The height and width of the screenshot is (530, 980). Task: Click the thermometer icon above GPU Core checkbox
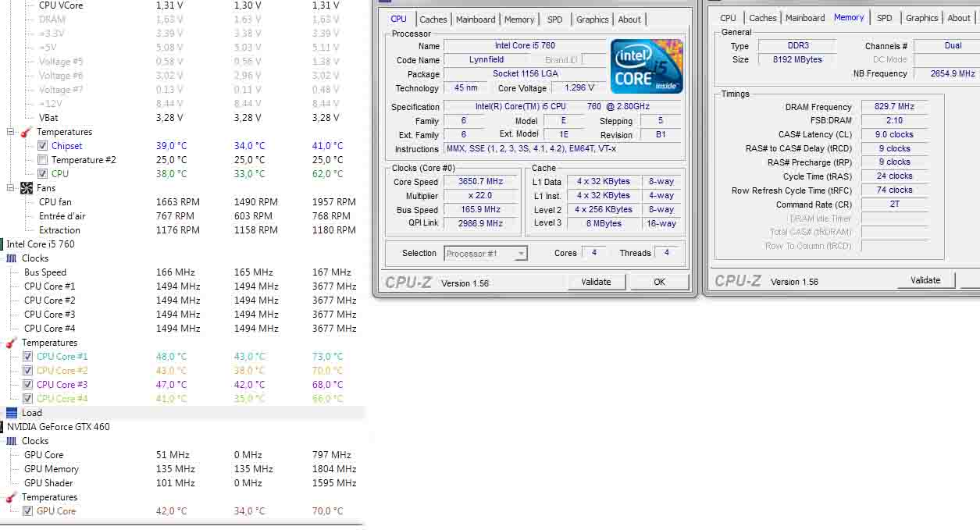coord(12,497)
